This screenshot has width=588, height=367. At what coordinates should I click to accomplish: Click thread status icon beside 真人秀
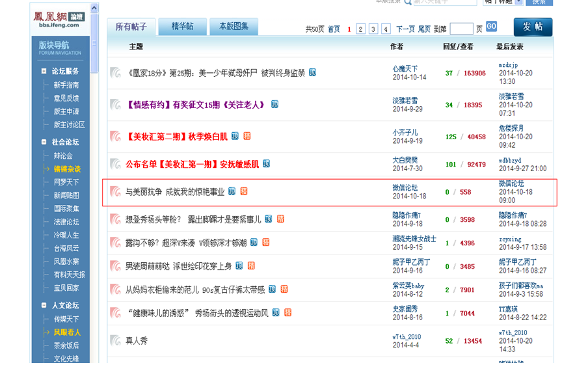115,340
